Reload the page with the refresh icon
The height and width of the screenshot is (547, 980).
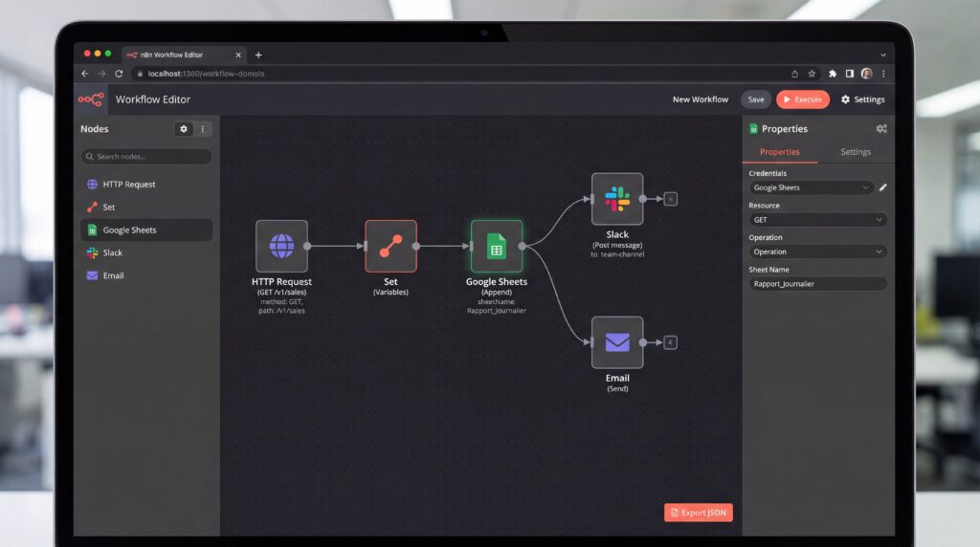click(x=119, y=74)
